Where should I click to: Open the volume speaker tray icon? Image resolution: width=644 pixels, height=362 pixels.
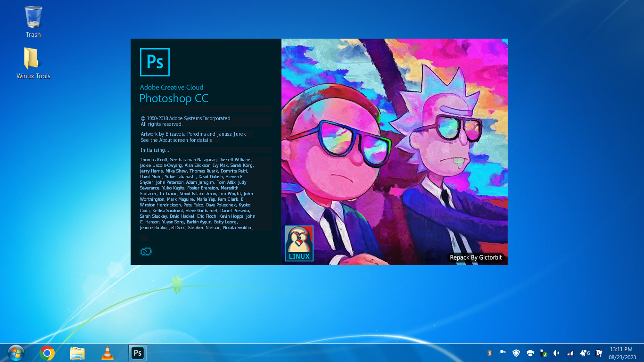coord(556,353)
